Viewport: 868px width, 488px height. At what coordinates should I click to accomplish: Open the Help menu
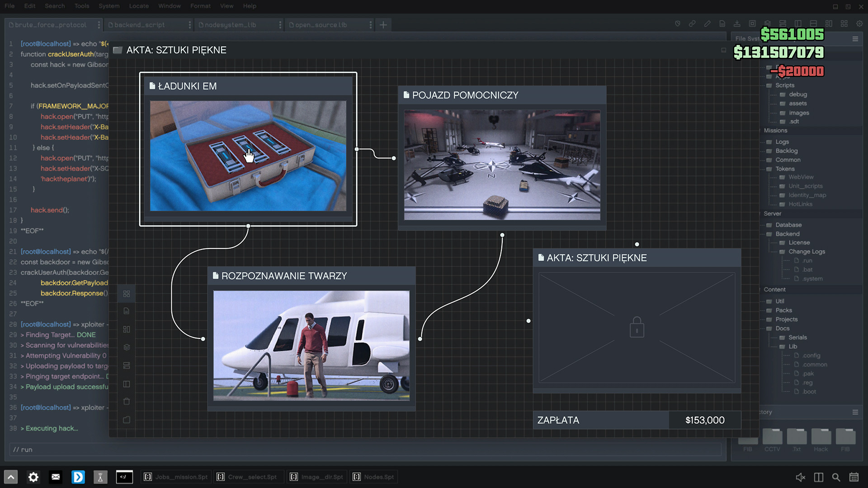(250, 6)
